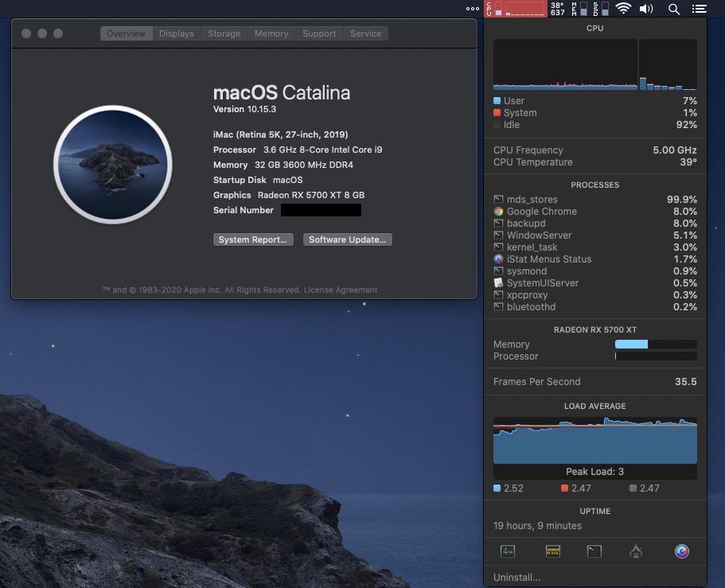The height and width of the screenshot is (588, 725).
Task: Click the mds_stores process icon
Action: pyautogui.click(x=498, y=199)
